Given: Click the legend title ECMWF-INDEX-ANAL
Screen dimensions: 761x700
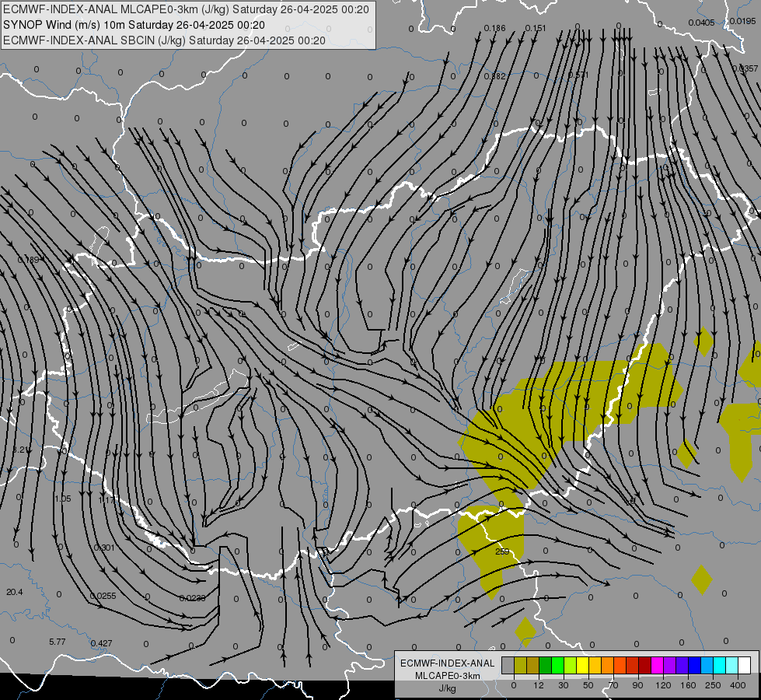Looking at the screenshot, I should pyautogui.click(x=448, y=663).
